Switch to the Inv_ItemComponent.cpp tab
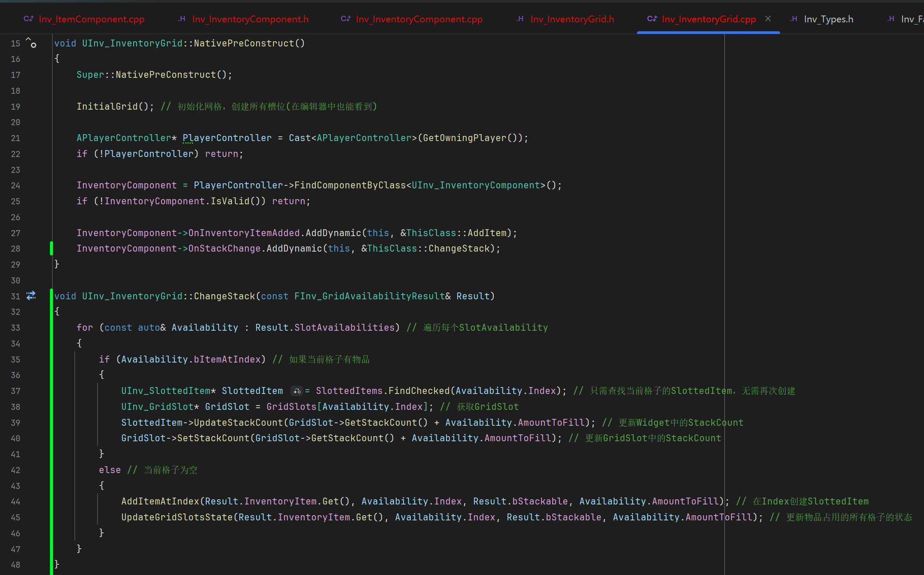This screenshot has height=575, width=924. coord(91,19)
